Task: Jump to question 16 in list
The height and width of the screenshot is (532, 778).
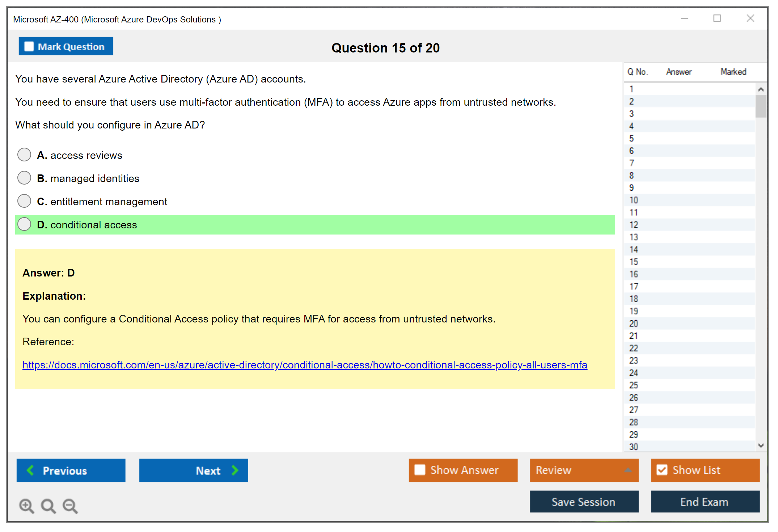Action: (x=634, y=274)
